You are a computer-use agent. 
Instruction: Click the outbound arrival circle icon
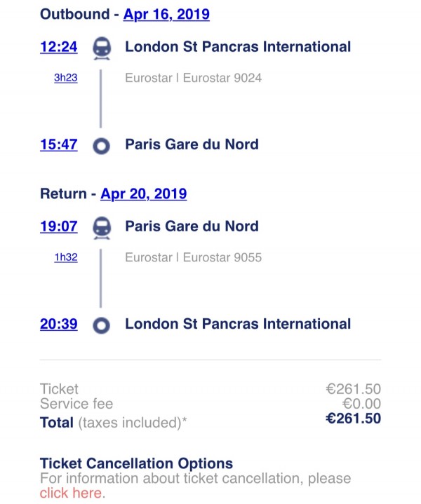point(102,146)
